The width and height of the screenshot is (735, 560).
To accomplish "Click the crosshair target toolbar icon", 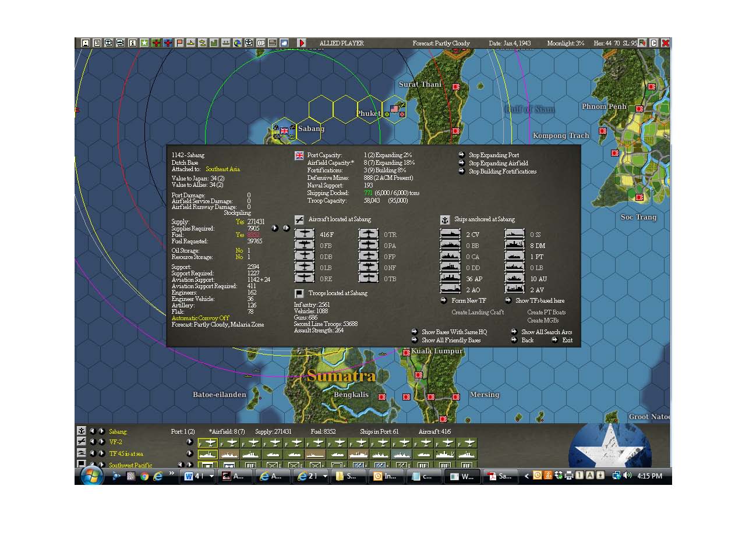I will click(249, 43).
